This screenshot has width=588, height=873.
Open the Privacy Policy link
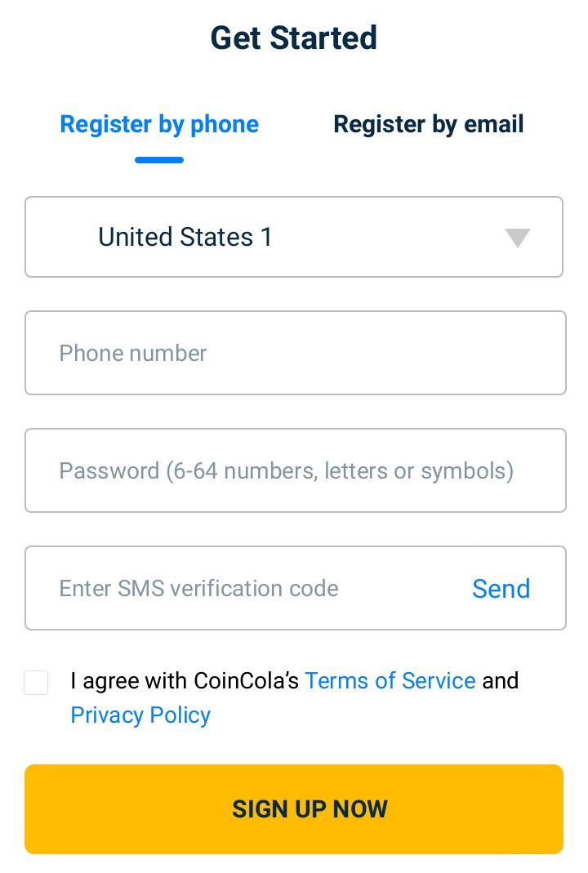pyautogui.click(x=140, y=715)
